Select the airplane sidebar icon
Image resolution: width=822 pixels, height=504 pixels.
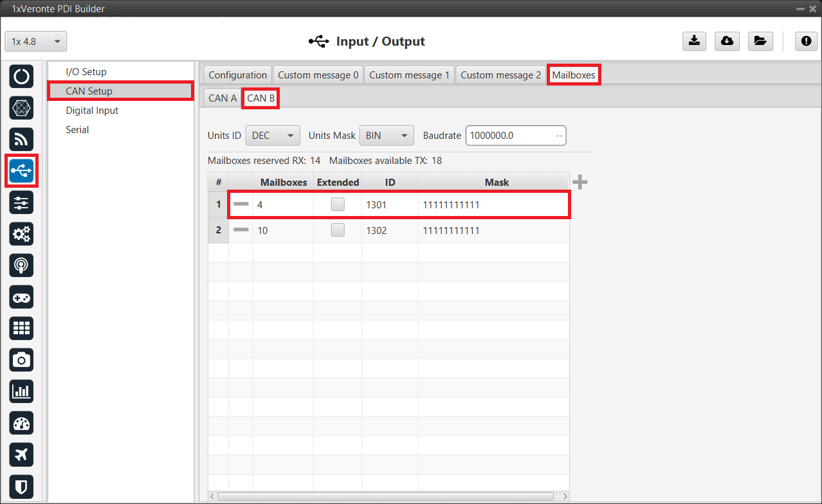click(x=21, y=455)
